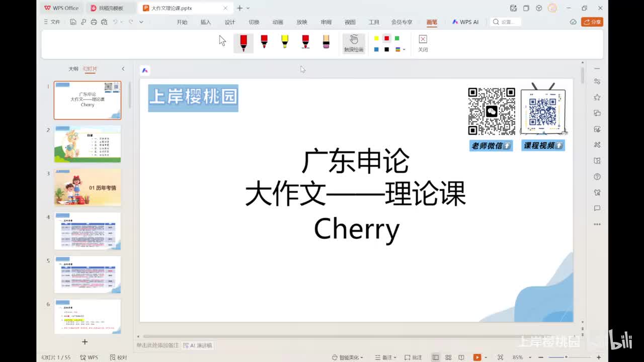Close the 大作文理论课.pptx document tab

[x=225, y=8]
